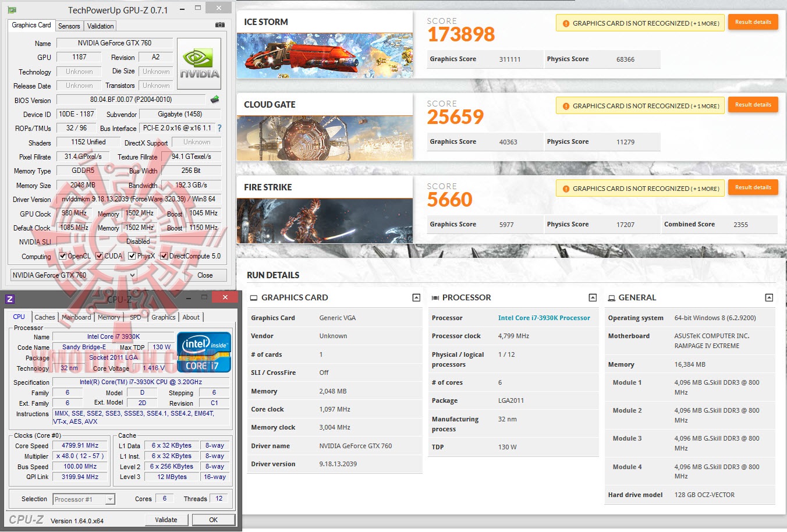Click the Threads value 12 in CPU-Z
This screenshot has height=532, width=787.
219,499
